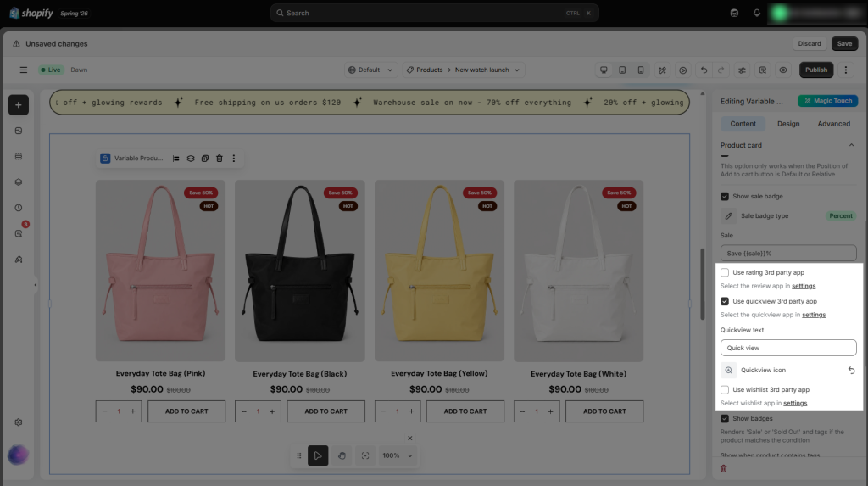
Task: Open the Products New watch launch page dropdown
Action: coord(464,70)
